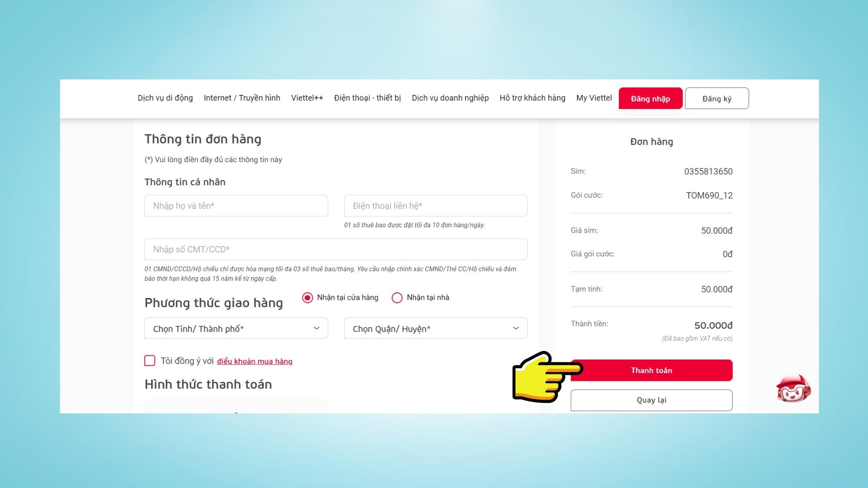The width and height of the screenshot is (868, 488).
Task: Click the 'Đăng nhập' login button
Action: [651, 98]
